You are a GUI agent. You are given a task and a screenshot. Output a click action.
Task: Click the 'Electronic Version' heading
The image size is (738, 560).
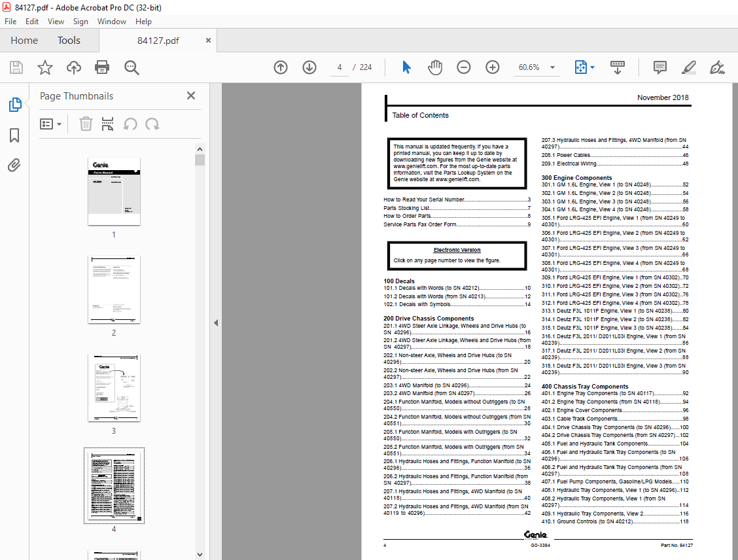[457, 250]
